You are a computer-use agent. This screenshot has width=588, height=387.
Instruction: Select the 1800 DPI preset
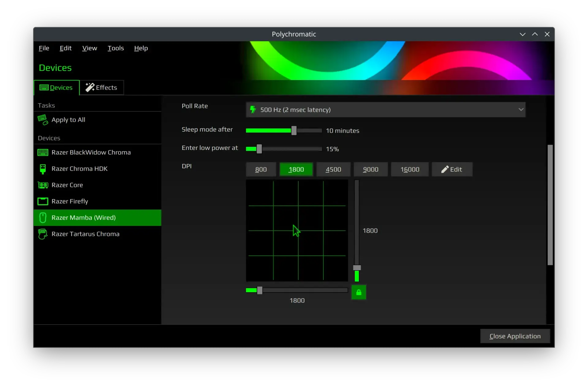pyautogui.click(x=296, y=169)
